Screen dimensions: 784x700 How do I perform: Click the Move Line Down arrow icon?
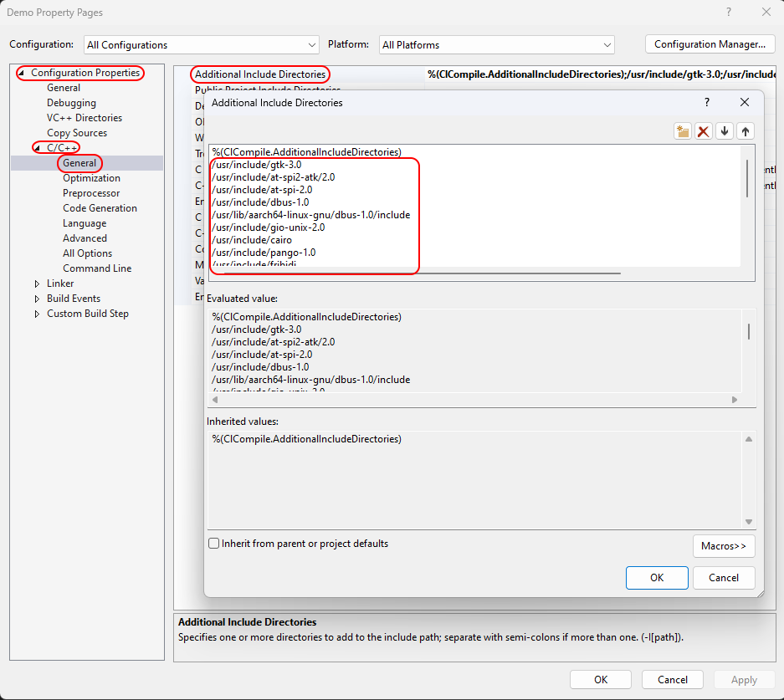tap(725, 131)
